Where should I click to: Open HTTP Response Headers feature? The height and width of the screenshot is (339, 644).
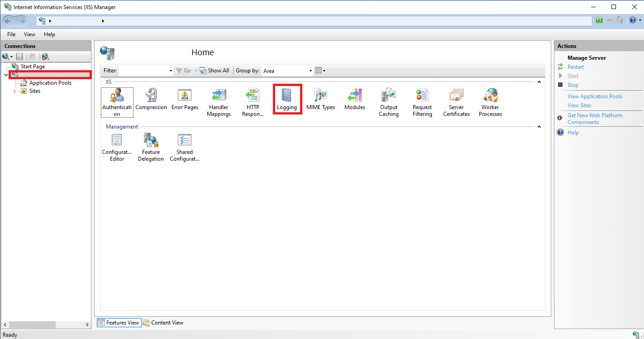click(x=253, y=103)
